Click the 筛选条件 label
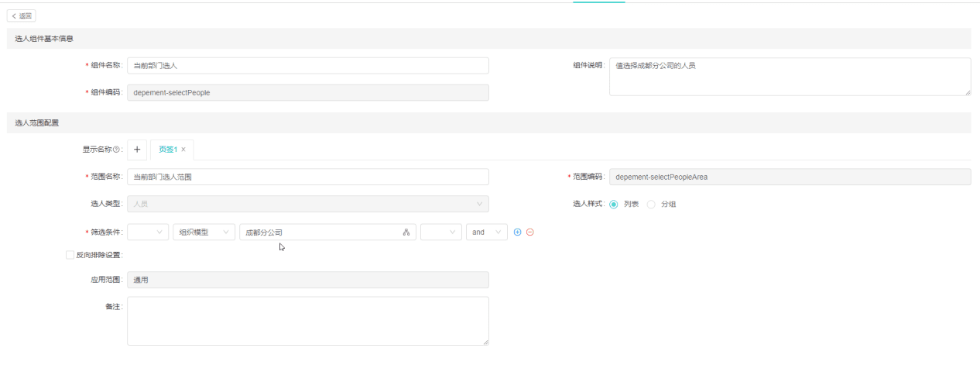The width and height of the screenshot is (980, 372). click(x=104, y=232)
